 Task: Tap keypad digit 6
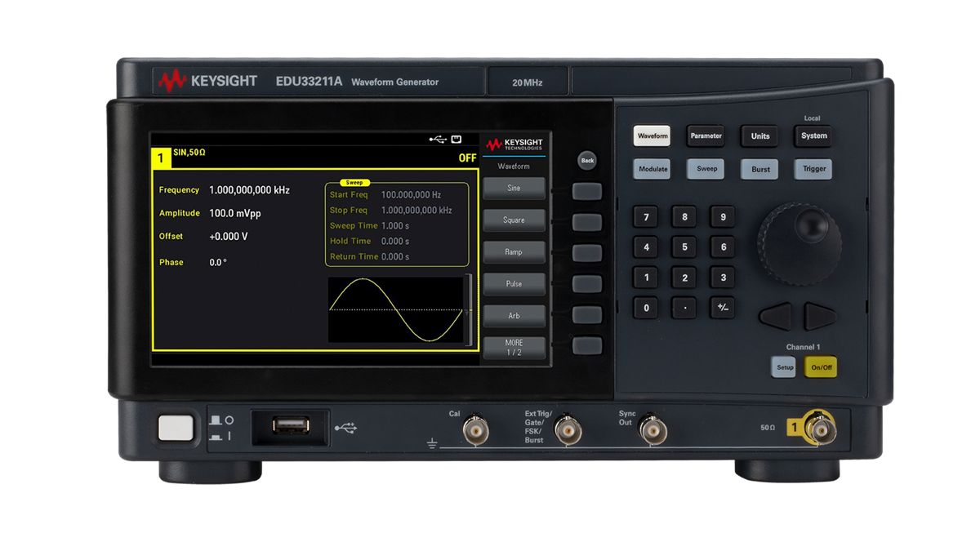point(723,247)
